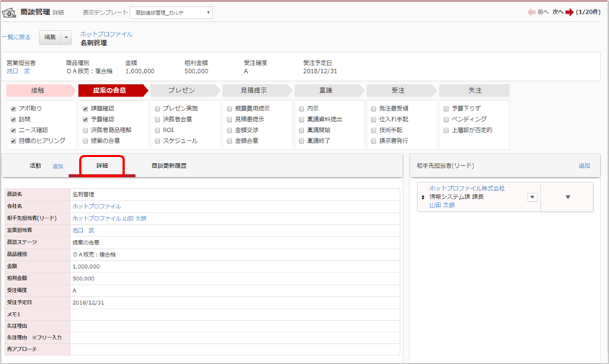The height and width of the screenshot is (364, 609).
Task: Select the 失注 stage
Action: pos(474,91)
